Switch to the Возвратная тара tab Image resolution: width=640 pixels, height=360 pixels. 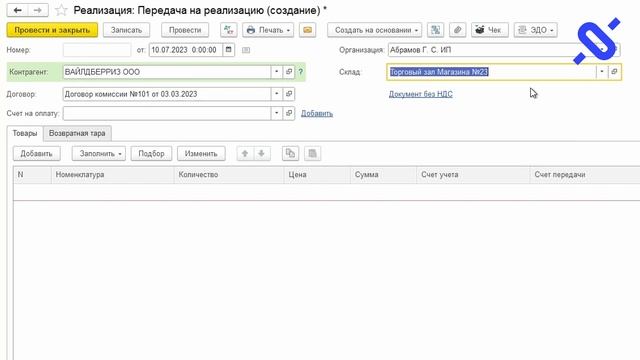tap(77, 133)
